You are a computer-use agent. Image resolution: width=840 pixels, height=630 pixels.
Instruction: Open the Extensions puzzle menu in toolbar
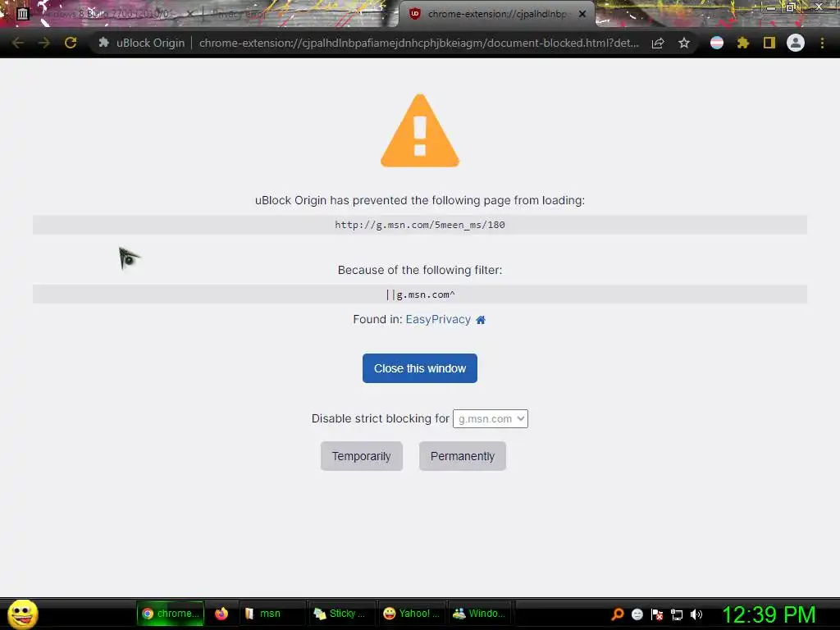742,43
